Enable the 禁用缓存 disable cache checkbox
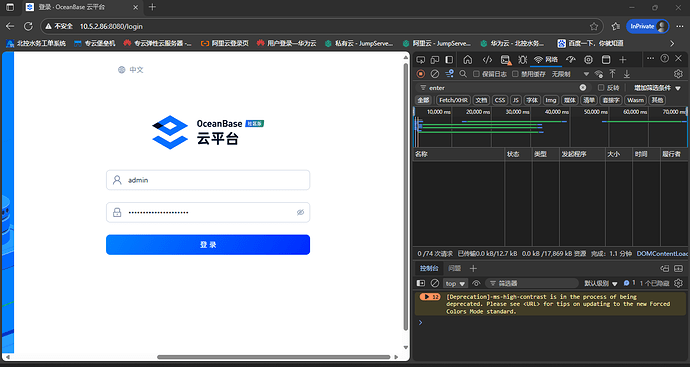 (515, 74)
